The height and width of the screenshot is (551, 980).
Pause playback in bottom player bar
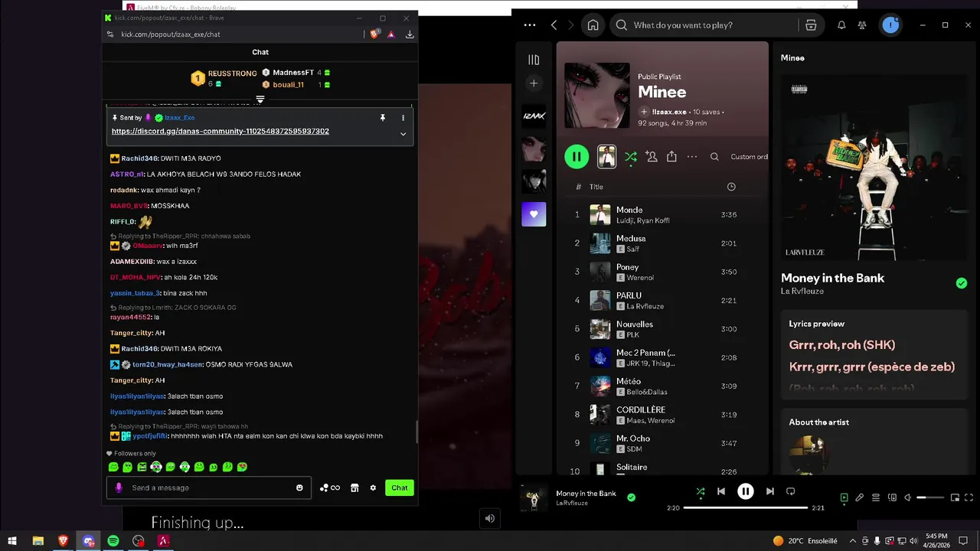(x=745, y=491)
